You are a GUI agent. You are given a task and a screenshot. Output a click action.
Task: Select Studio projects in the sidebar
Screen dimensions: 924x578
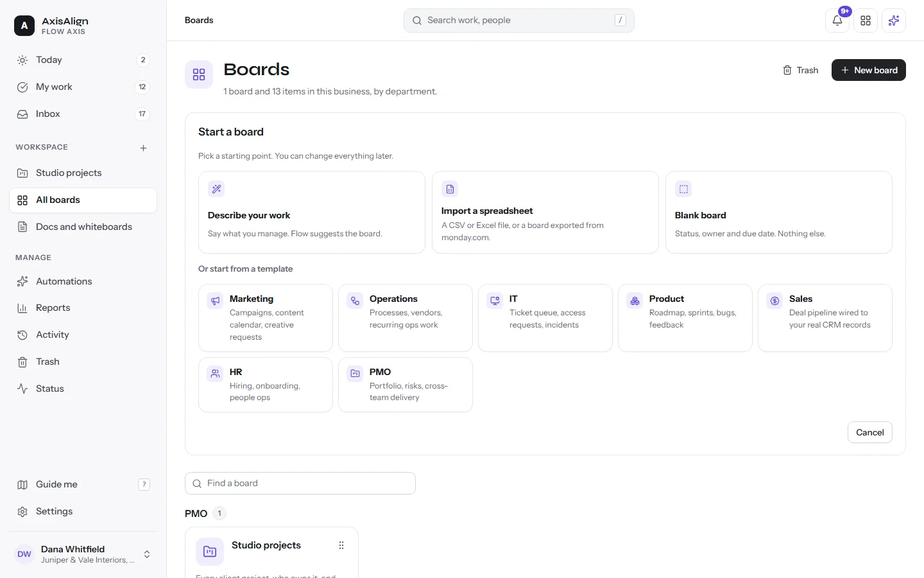click(83, 173)
